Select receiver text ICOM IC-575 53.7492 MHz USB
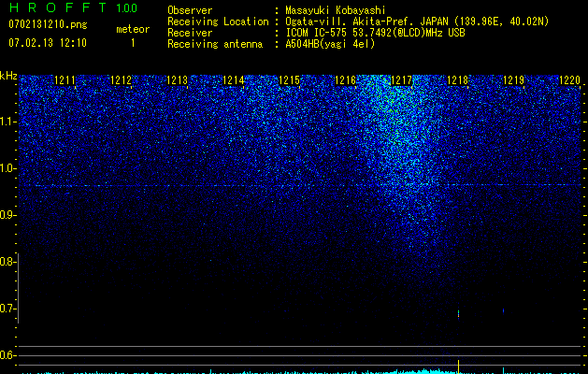This screenshot has height=374, width=588. 375,33
